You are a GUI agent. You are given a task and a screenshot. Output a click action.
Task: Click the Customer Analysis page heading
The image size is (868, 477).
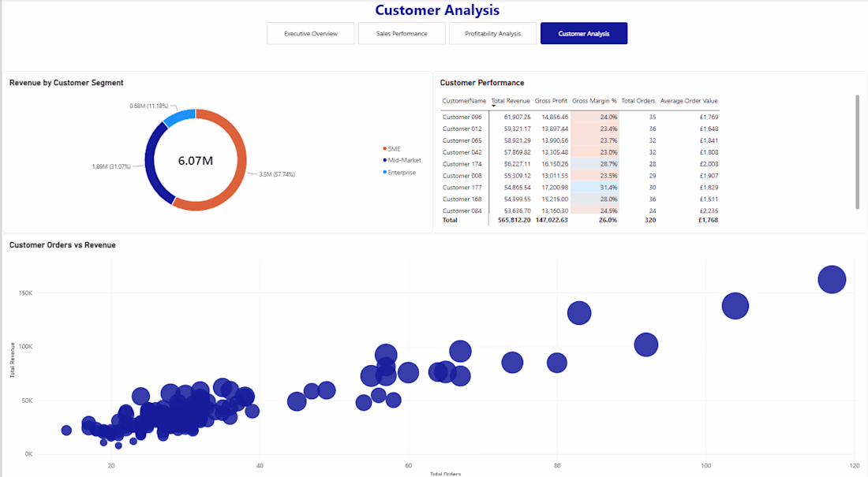pyautogui.click(x=437, y=10)
